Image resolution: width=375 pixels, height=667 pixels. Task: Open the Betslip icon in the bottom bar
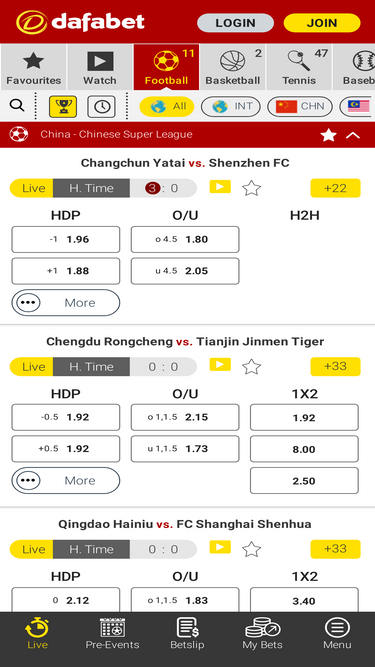tap(187, 627)
